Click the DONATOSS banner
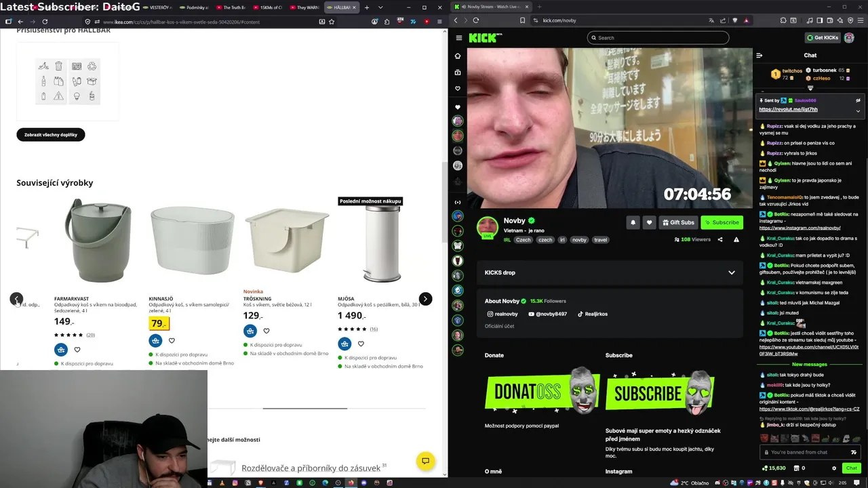Screen dimensions: 868x488 [542, 391]
